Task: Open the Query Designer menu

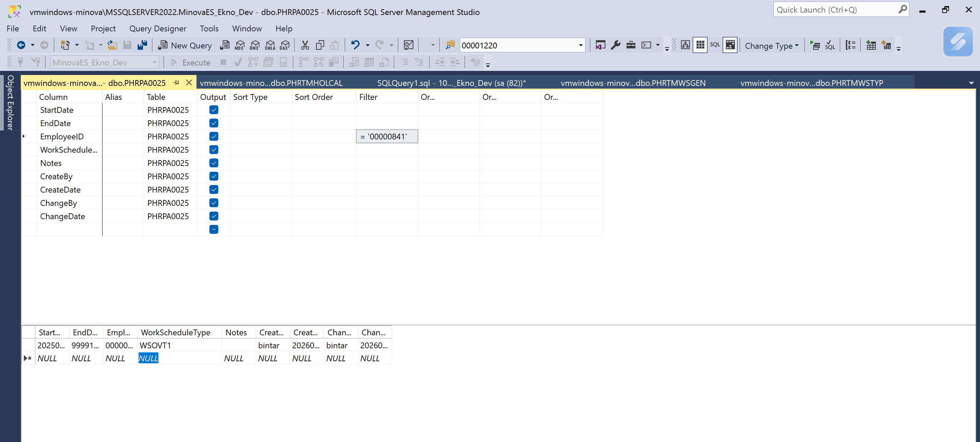Action: pos(158,29)
